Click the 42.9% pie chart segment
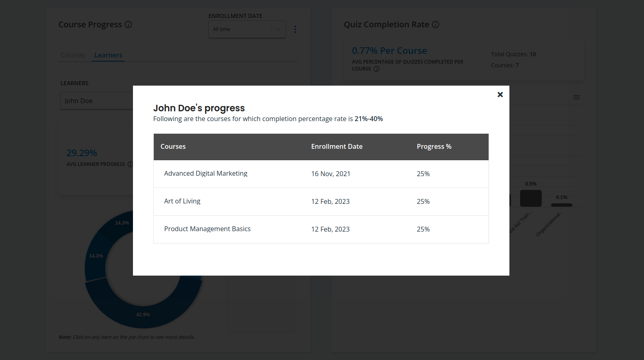 coord(143,314)
